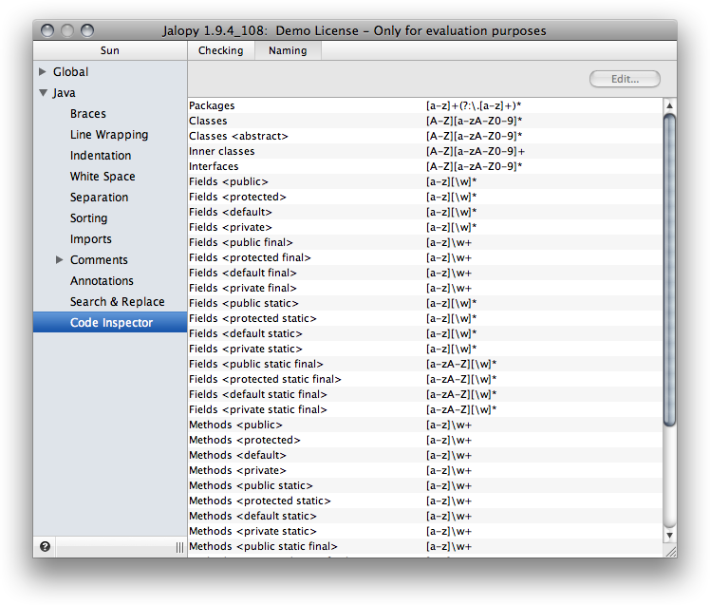710x605 pixels.
Task: Select the Fields <protected> row
Action: (x=425, y=197)
